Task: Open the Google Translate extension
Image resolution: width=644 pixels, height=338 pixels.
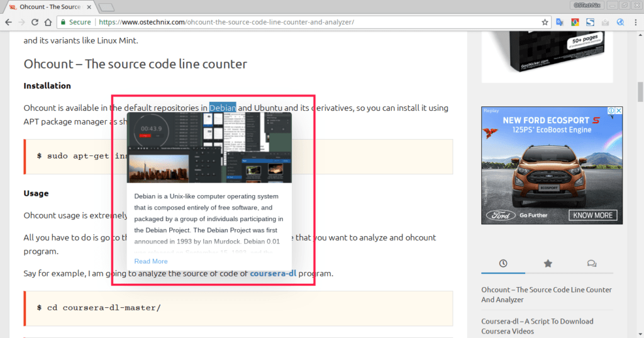Action: coord(559,22)
